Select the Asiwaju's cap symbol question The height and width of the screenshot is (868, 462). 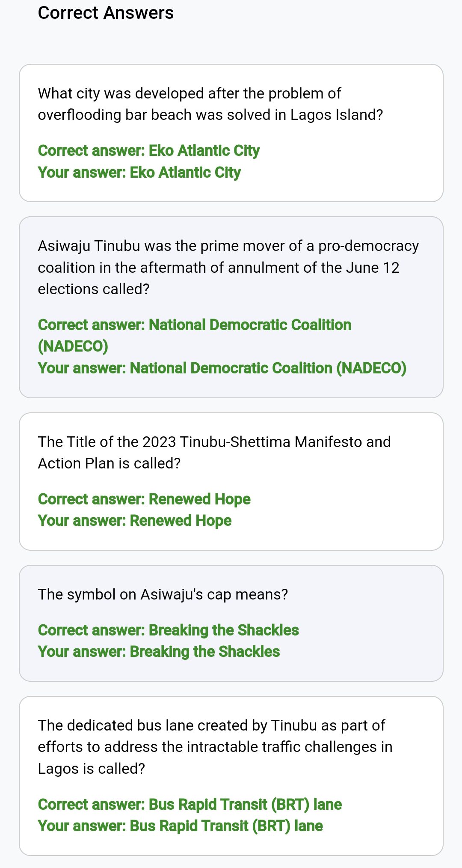tap(163, 594)
